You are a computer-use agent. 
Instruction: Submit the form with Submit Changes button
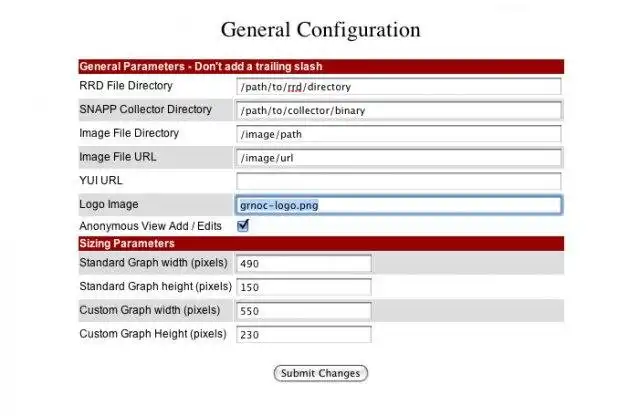point(320,373)
